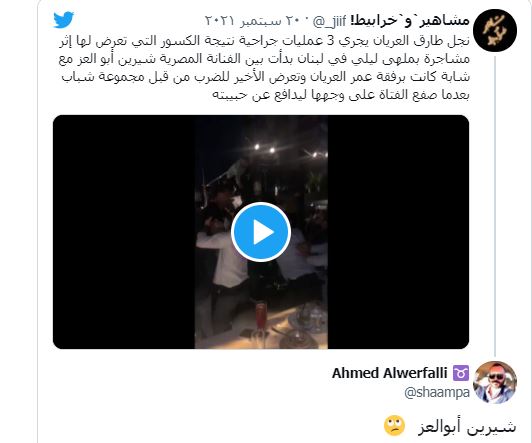This screenshot has height=443, width=532.
Task: Open the مشاهير`و`خرابيط! display name
Action: click(x=410, y=21)
